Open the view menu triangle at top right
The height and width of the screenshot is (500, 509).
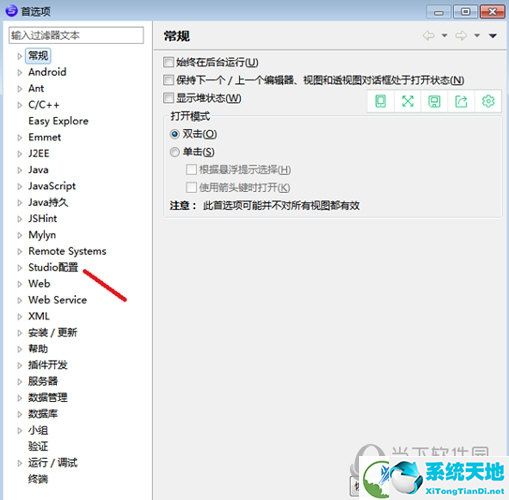493,36
